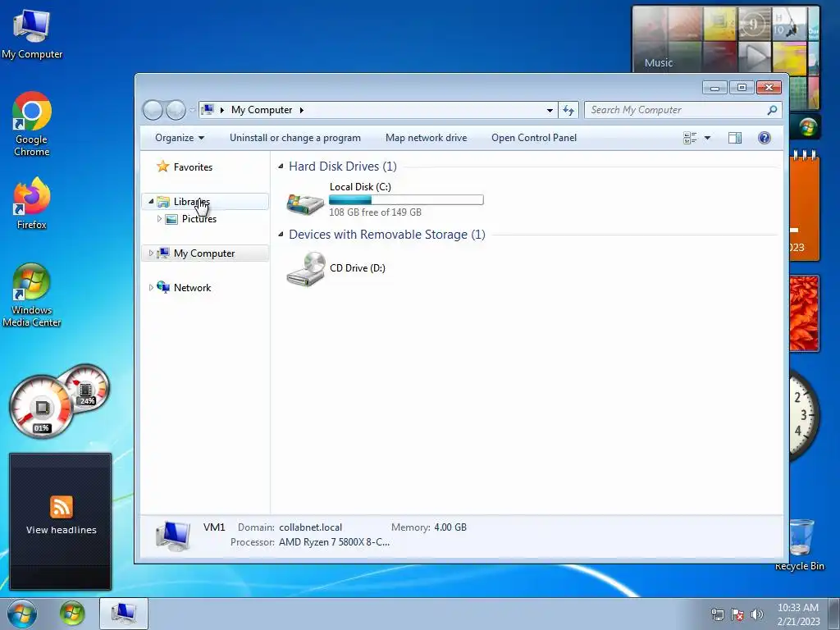This screenshot has width=840, height=630.
Task: Open Windows Media Center desktop shortcut
Action: pyautogui.click(x=32, y=294)
